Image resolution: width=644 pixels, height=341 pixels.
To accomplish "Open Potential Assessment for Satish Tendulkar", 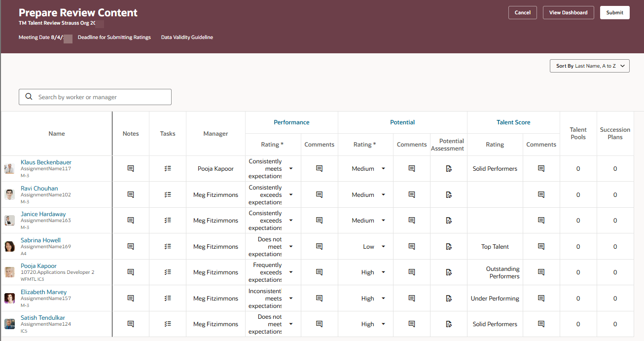I will tap(449, 324).
